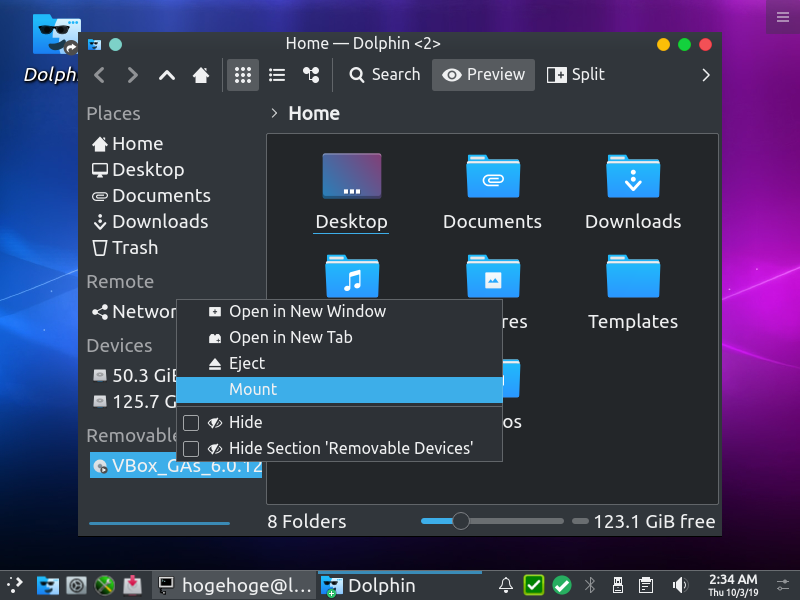Tick Hide Section 'Removable Devices' checkbox
The image size is (800, 600).
click(x=191, y=448)
